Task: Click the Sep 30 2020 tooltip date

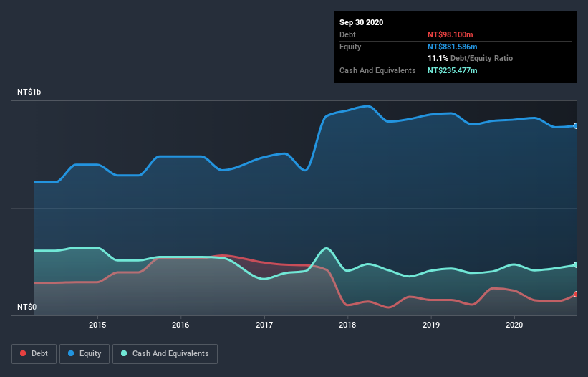Action: [x=362, y=22]
